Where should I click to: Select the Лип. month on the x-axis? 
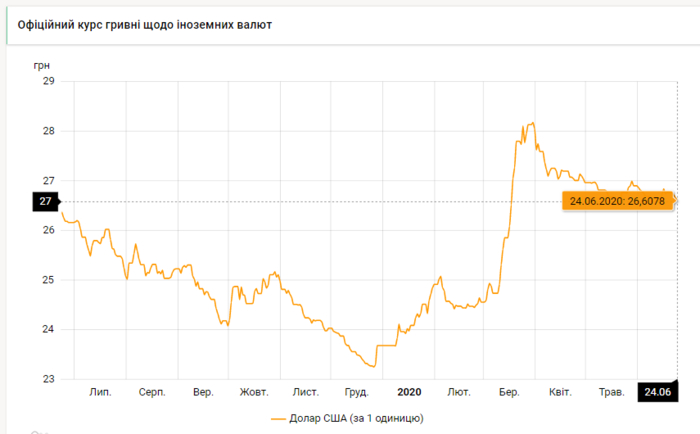pos(100,392)
